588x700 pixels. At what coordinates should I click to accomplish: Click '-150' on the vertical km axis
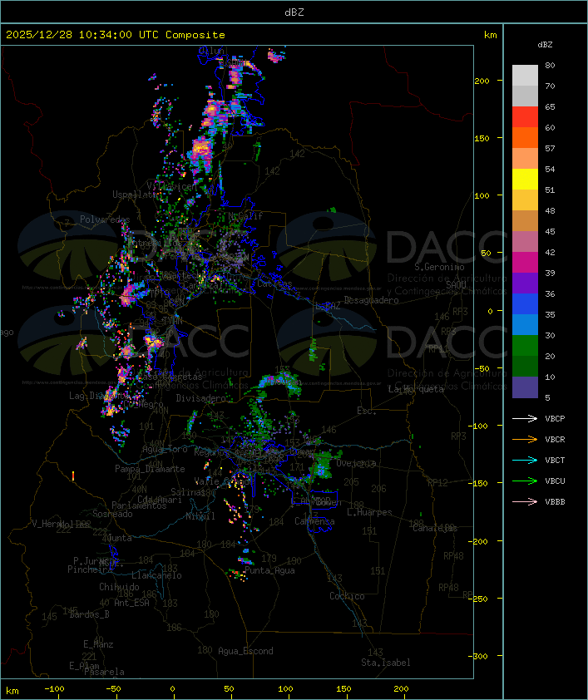pos(480,483)
